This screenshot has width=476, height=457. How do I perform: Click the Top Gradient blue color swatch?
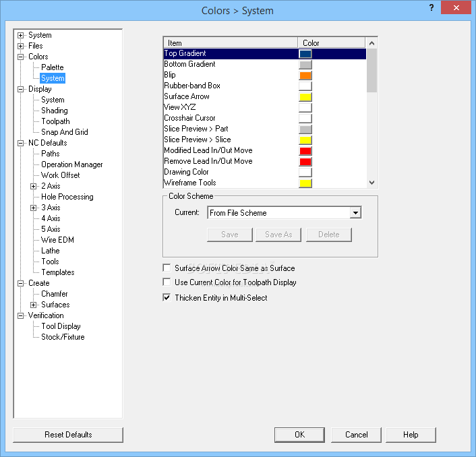pyautogui.click(x=305, y=54)
